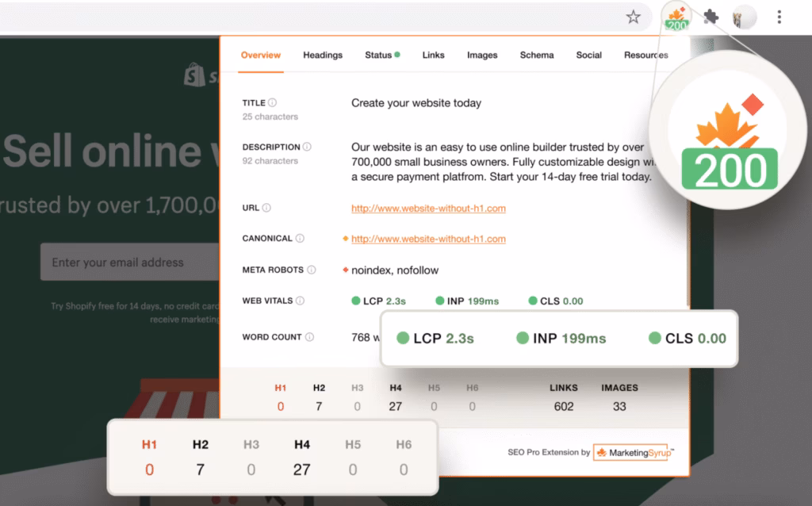Image resolution: width=812 pixels, height=506 pixels.
Task: Click info icon next to WORD COUNT
Action: [x=309, y=337]
